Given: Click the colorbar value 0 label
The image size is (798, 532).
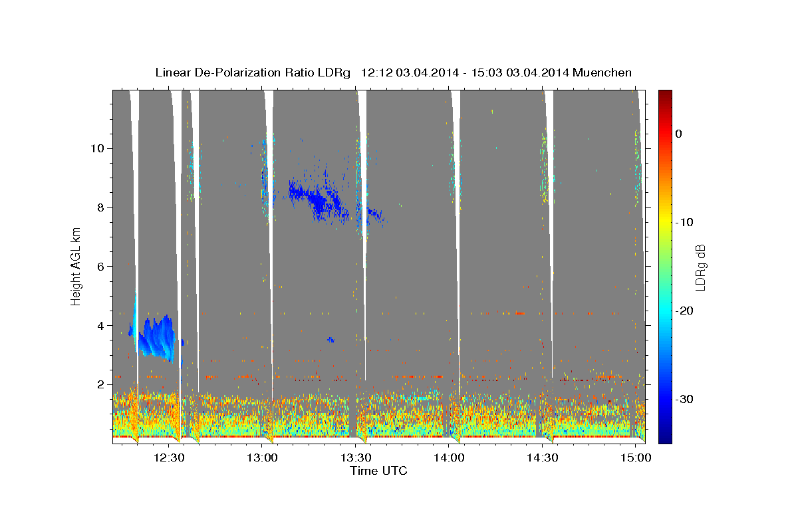Looking at the screenshot, I should [x=679, y=134].
